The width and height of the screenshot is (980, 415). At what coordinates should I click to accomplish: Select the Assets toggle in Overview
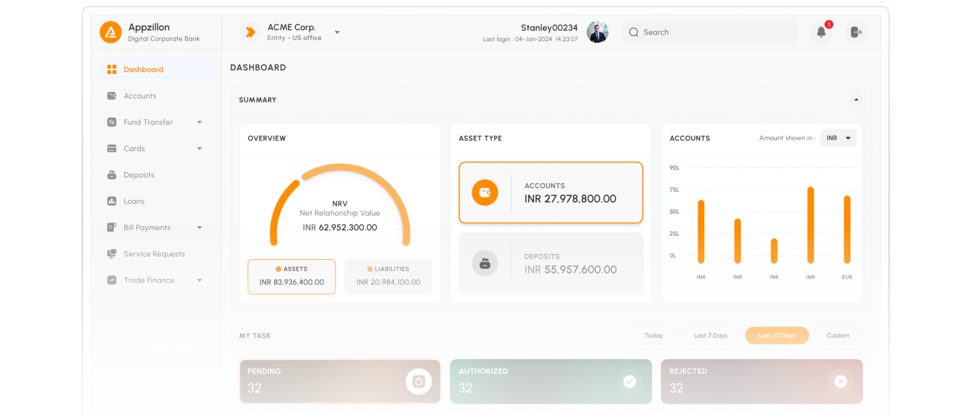[x=291, y=276]
